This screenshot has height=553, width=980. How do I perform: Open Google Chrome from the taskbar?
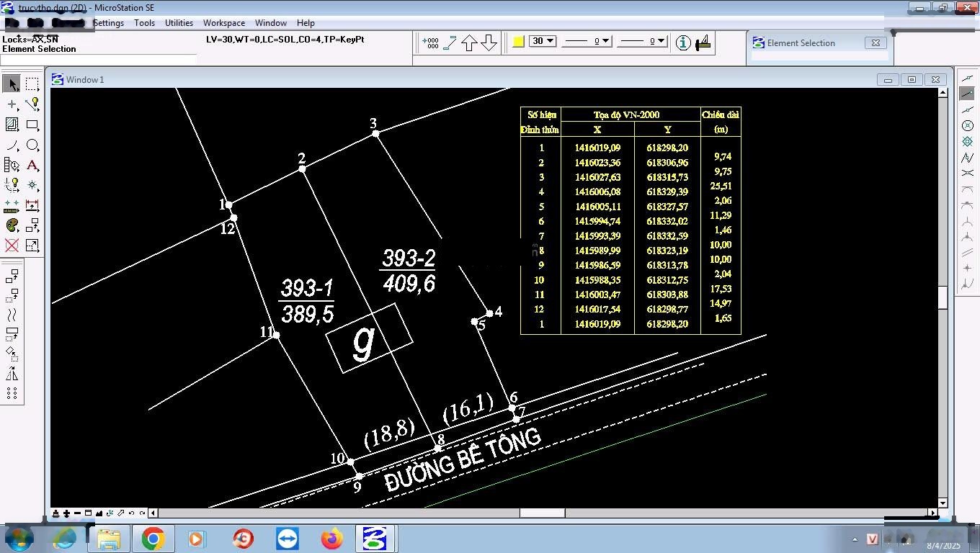(x=153, y=539)
